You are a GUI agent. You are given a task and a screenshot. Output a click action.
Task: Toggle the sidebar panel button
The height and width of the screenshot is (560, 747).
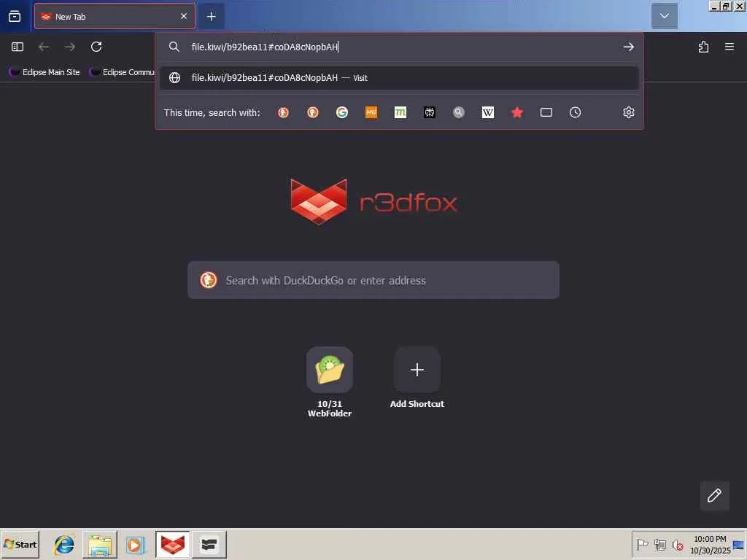(18, 47)
